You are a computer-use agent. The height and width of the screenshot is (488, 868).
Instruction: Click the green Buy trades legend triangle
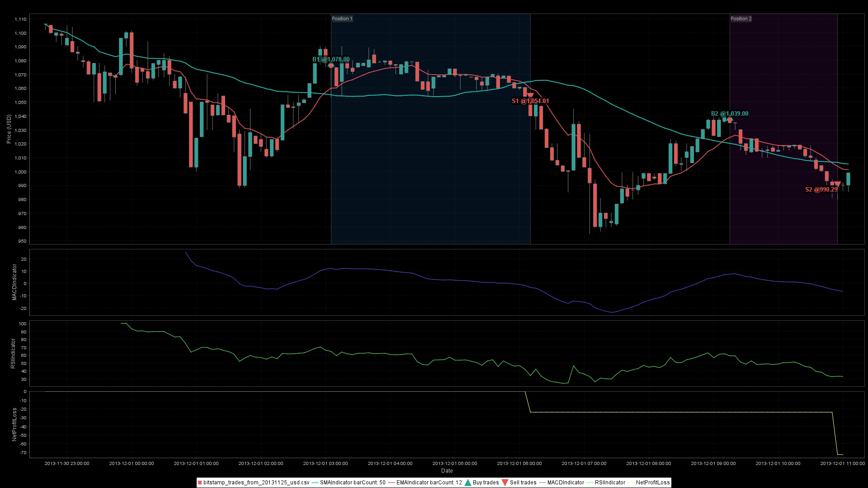[468, 483]
